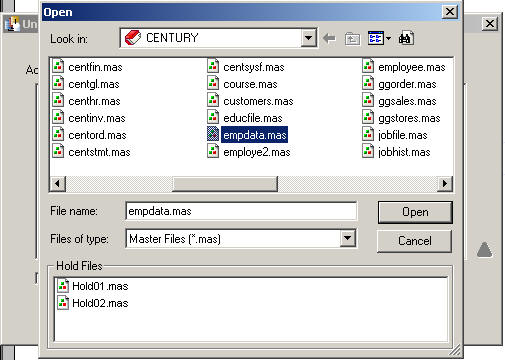This screenshot has height=360, width=505.
Task: Close the background window behind dialog
Action: pyautogui.click(x=490, y=24)
